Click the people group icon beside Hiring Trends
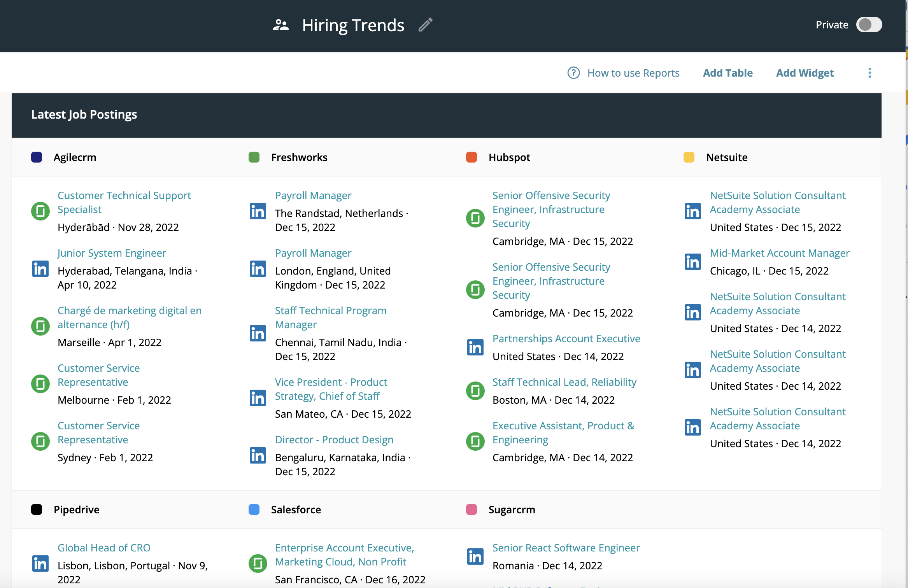 pyautogui.click(x=281, y=25)
